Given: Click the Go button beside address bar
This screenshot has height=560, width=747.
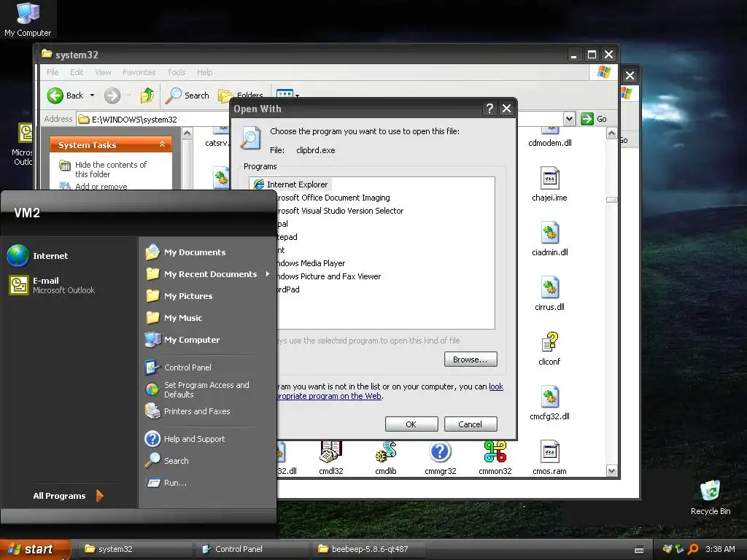Looking at the screenshot, I should [x=594, y=119].
